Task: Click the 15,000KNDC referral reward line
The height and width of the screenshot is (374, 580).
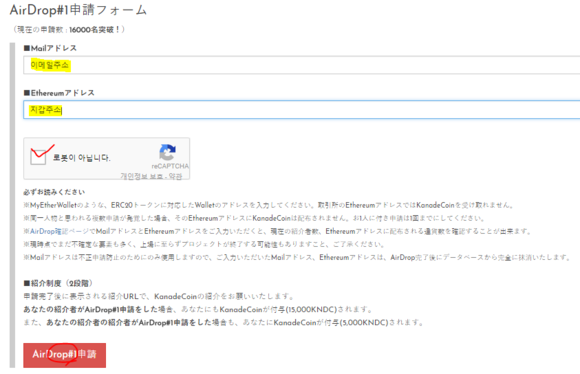Action: coord(199,309)
